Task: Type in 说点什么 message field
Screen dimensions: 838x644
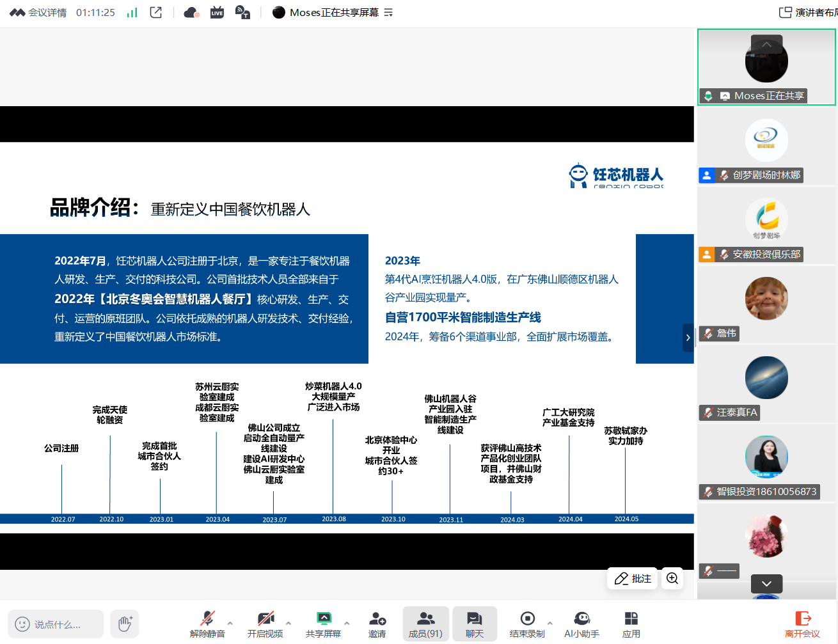Action: pos(56,624)
